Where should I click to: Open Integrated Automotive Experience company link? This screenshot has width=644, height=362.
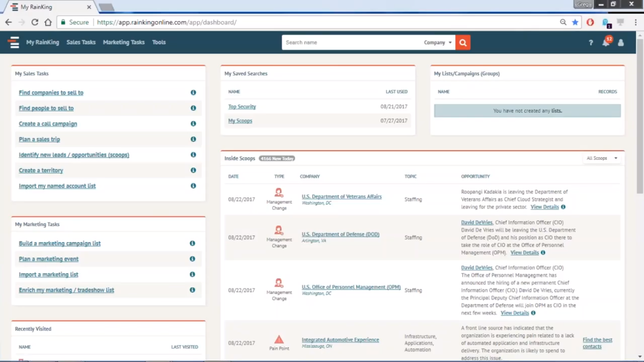tap(340, 340)
